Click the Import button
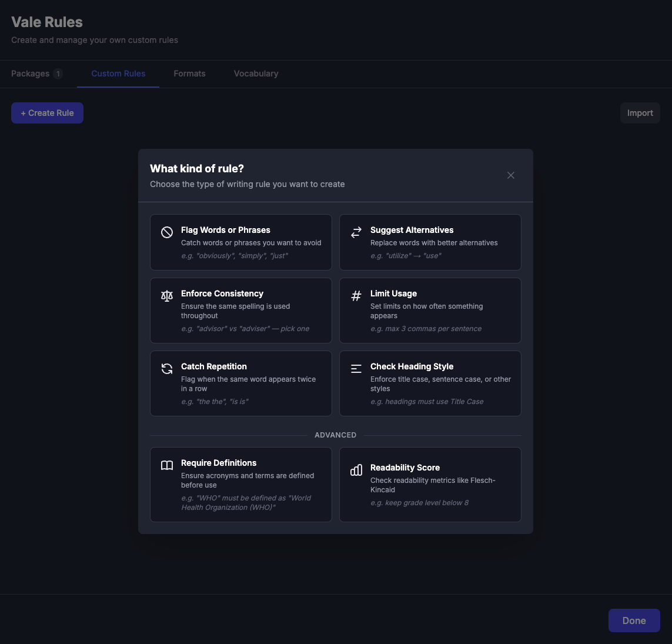This screenshot has height=644, width=672. pos(640,113)
